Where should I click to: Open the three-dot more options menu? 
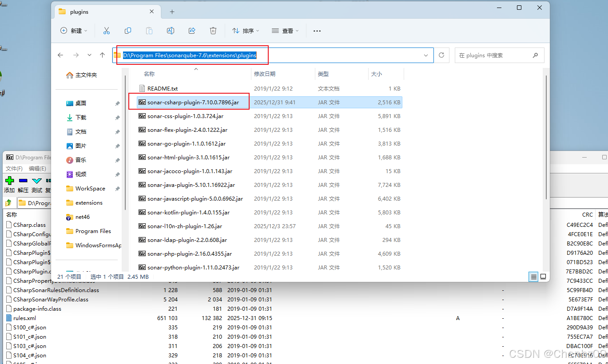coord(317,31)
